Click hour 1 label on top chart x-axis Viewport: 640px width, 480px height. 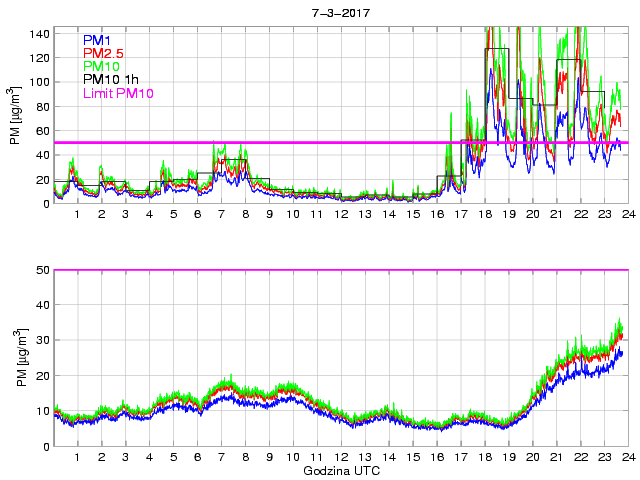click(77, 215)
